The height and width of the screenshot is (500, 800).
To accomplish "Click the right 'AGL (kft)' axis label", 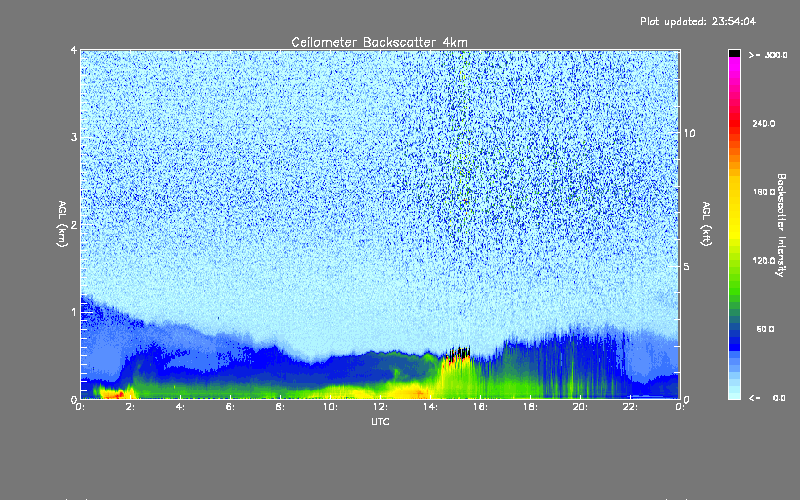I will 706,224.
